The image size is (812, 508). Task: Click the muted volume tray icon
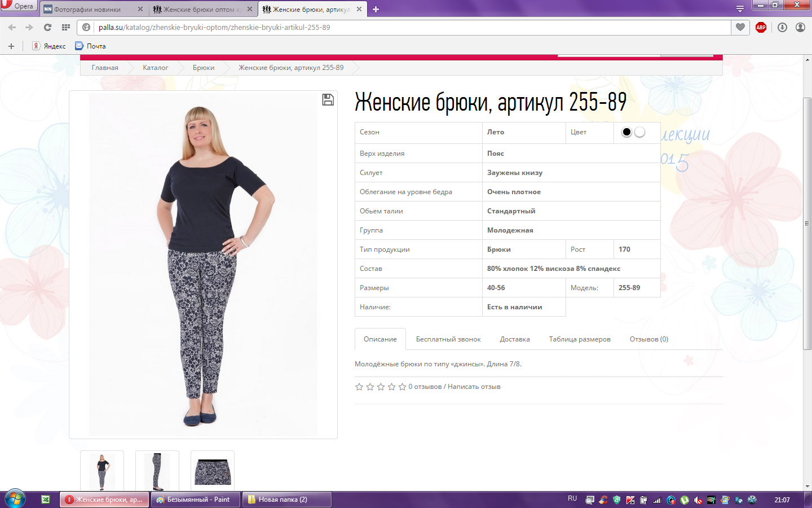698,500
